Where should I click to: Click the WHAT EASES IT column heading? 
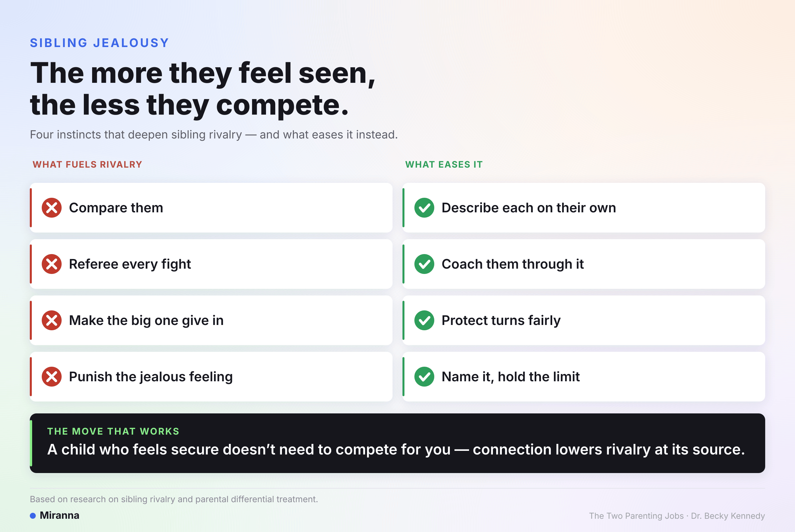pos(444,165)
